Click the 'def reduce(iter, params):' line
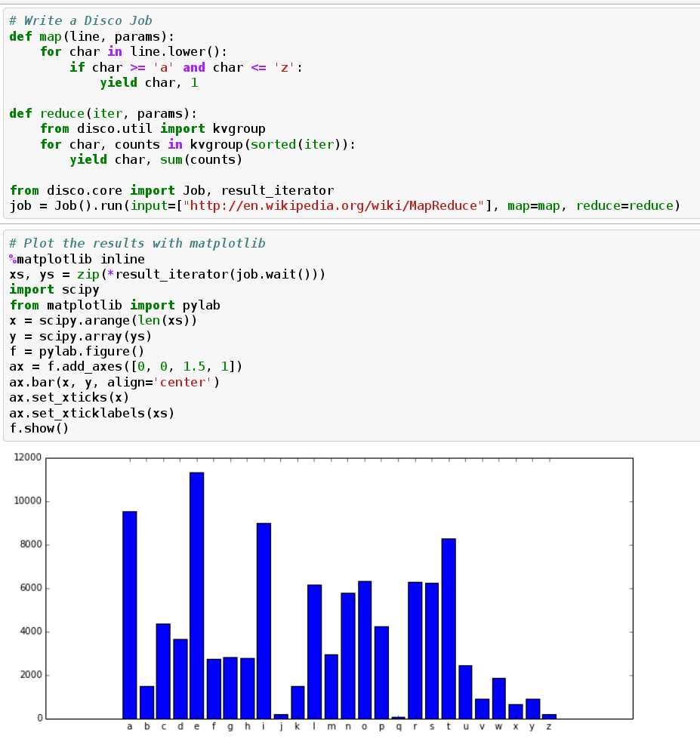This screenshot has width=700, height=739. [103, 113]
